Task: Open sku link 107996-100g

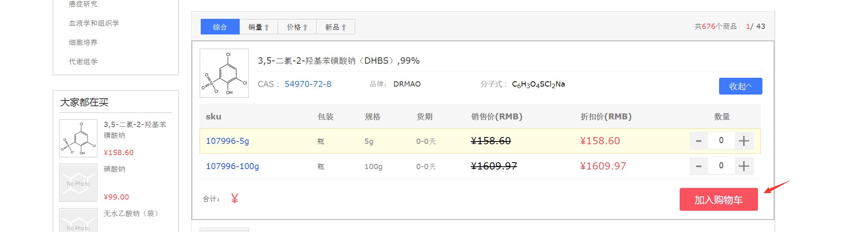Action: tap(232, 166)
